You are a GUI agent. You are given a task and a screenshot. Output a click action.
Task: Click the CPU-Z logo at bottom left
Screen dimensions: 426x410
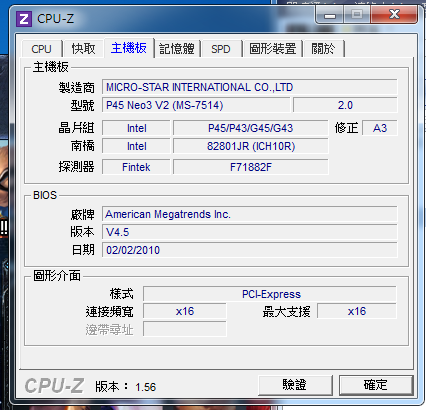point(55,386)
